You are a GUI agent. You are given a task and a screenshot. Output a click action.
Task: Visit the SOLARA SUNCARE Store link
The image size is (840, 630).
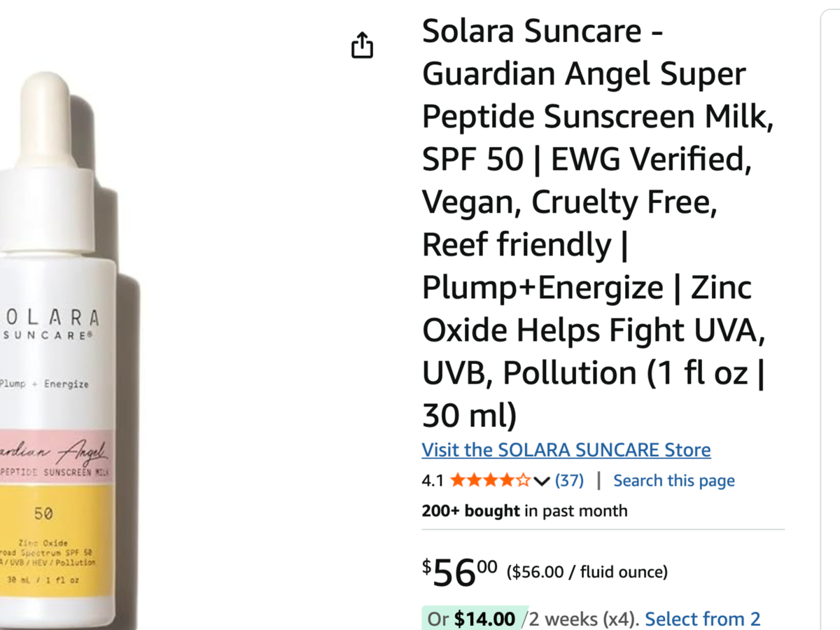coord(566,449)
